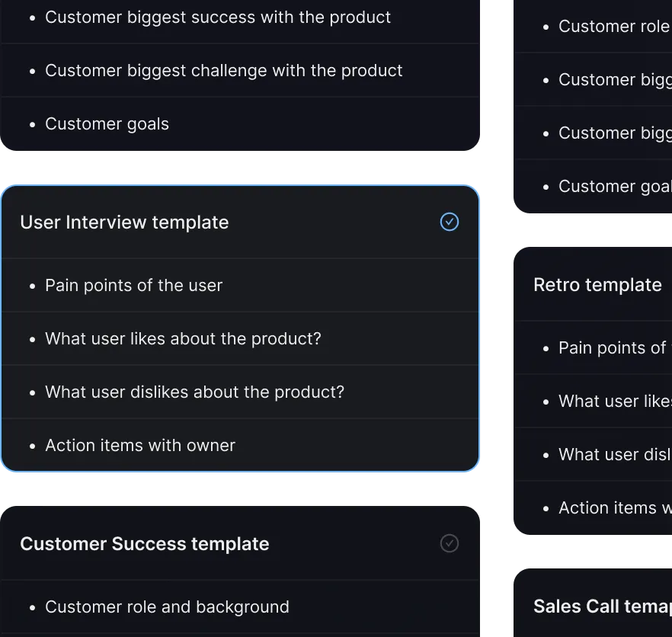Screen dimensions: 672x637
Task: Open the Sales Call template card
Action: click(x=602, y=607)
